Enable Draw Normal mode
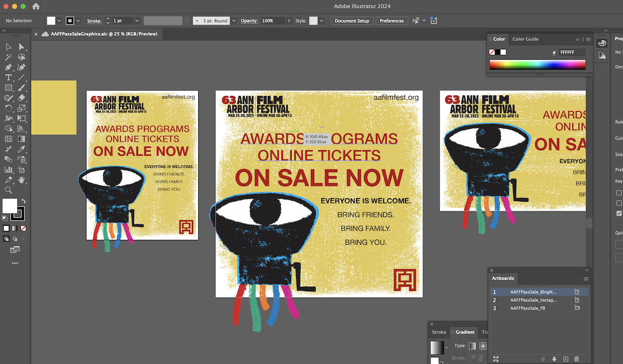This screenshot has height=364, width=623. (x=6, y=239)
